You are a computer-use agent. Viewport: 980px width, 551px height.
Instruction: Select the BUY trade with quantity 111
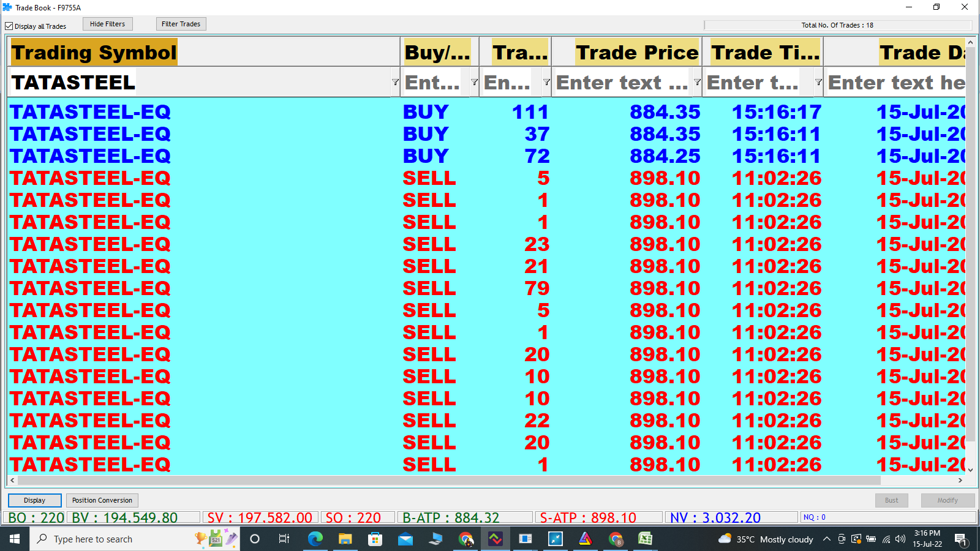[x=487, y=112]
